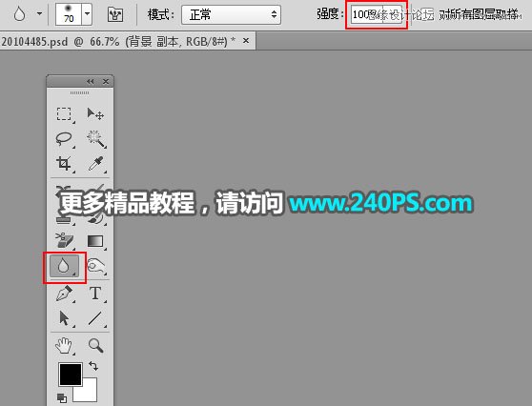
Task: Select the Dodge tool
Action: [96, 266]
